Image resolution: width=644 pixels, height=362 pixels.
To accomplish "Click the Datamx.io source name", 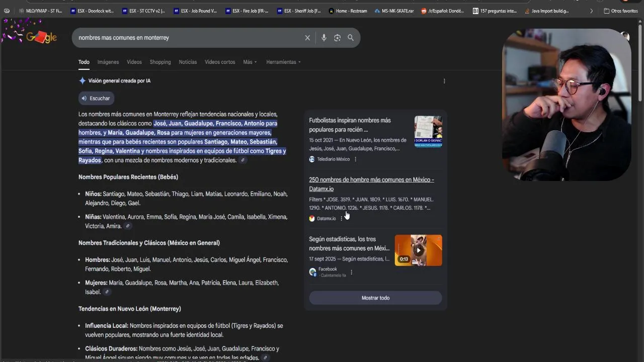I will coord(327,219).
